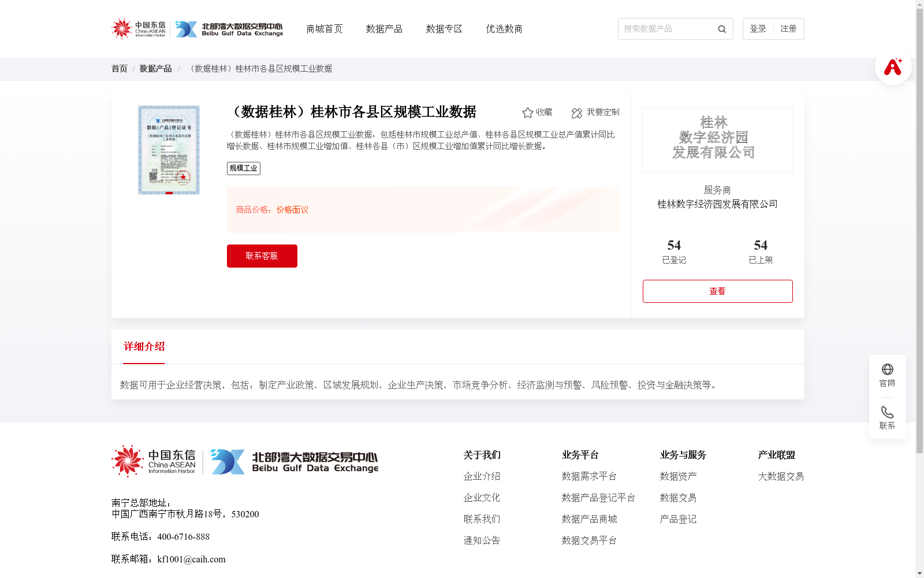Open 数据产品商城 footer link

pos(589,519)
